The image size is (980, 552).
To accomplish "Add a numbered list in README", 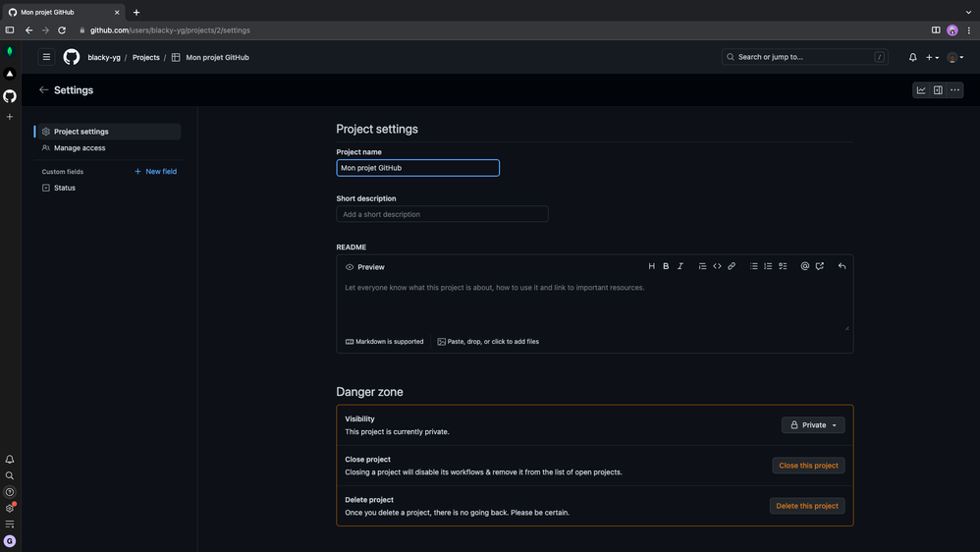I will click(x=768, y=266).
